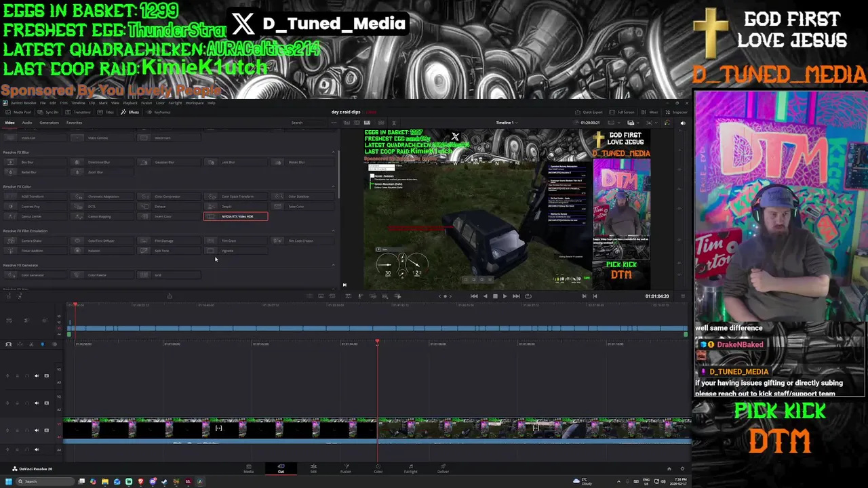The width and height of the screenshot is (868, 488).
Task: Select the NVIDIA RTX Video HDR effect
Action: [235, 216]
